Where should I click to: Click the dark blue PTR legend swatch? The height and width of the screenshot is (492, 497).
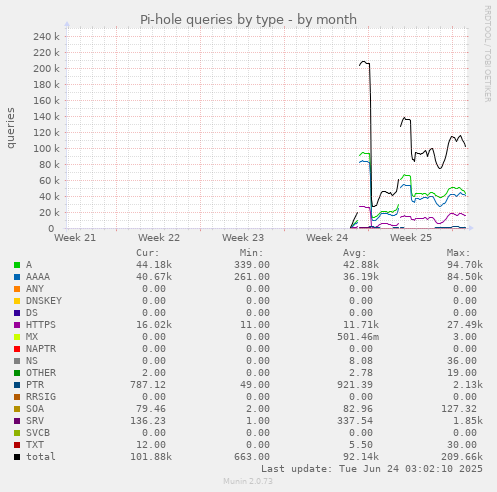(x=17, y=385)
